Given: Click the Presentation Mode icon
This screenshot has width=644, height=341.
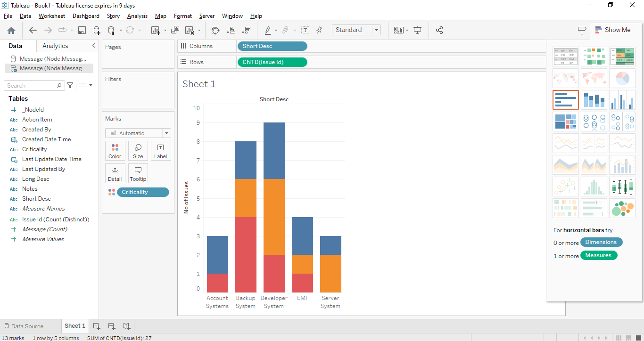Looking at the screenshot, I should click(417, 30).
